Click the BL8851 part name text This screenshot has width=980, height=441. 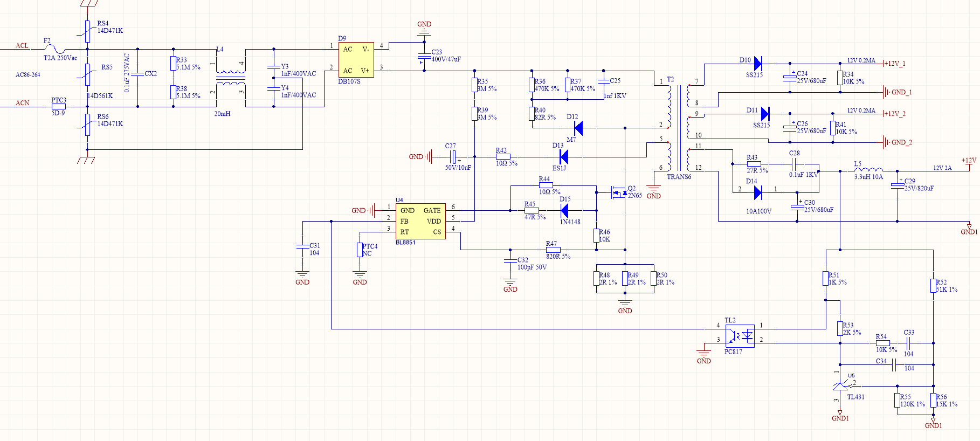405,243
